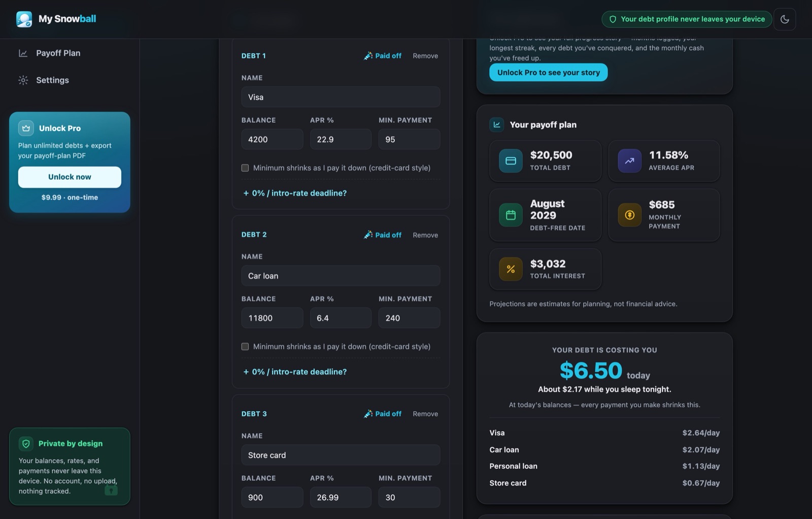Enable shrinking minimum checkbox for Car loan

(245, 347)
